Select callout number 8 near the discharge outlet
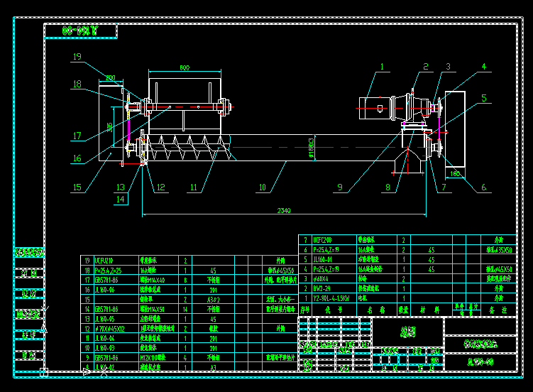533x392 pixels. (x=388, y=187)
